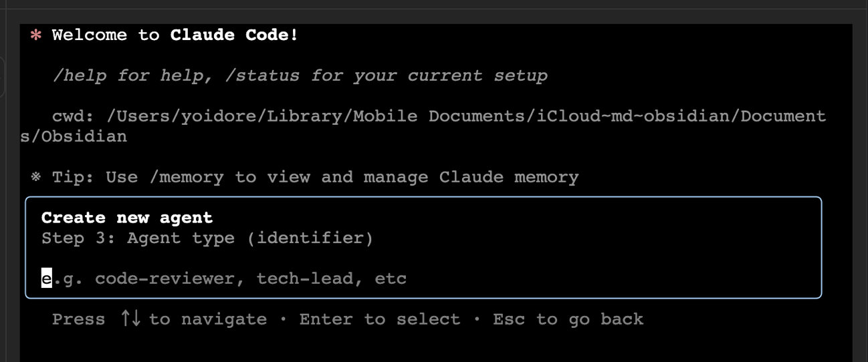The width and height of the screenshot is (868, 362).
Task: Click the 'Enter to select' hint text
Action: pyautogui.click(x=379, y=319)
